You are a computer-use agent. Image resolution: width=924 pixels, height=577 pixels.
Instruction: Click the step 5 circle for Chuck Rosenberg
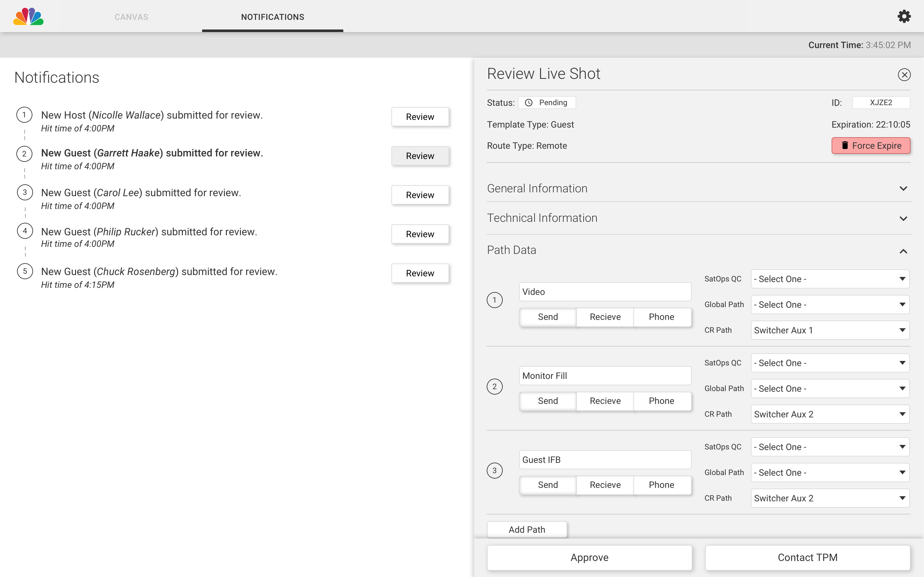tap(25, 271)
